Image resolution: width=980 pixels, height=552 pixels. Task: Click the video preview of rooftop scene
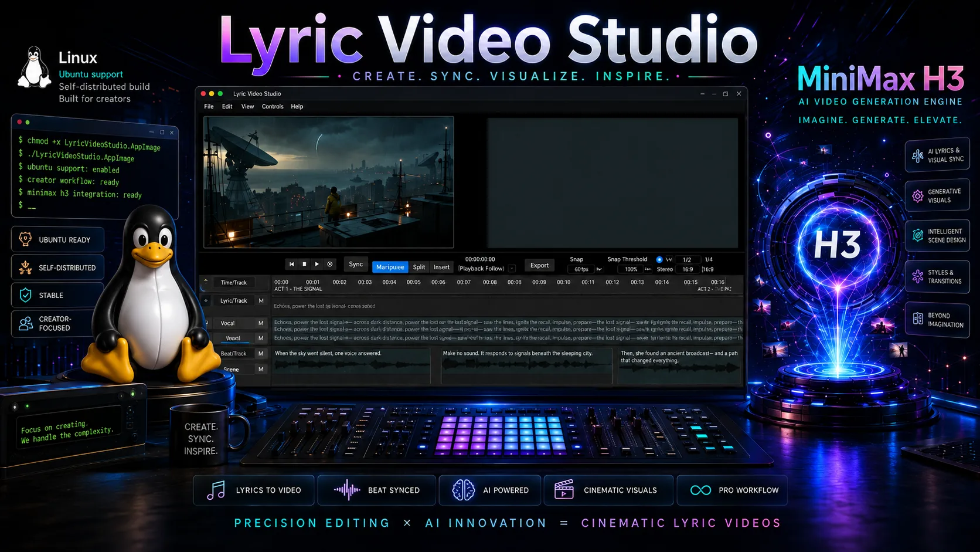coord(329,182)
